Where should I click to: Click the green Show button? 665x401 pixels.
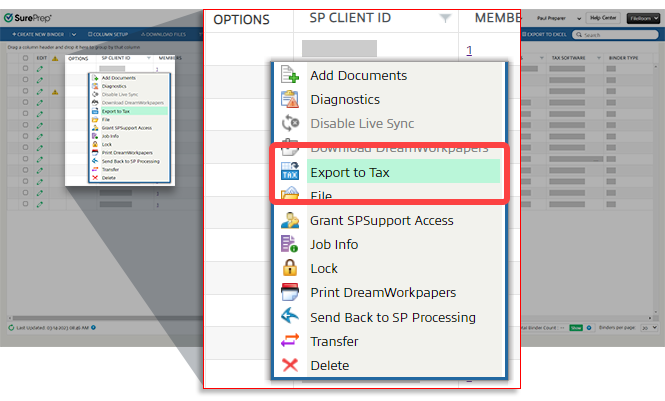[576, 328]
